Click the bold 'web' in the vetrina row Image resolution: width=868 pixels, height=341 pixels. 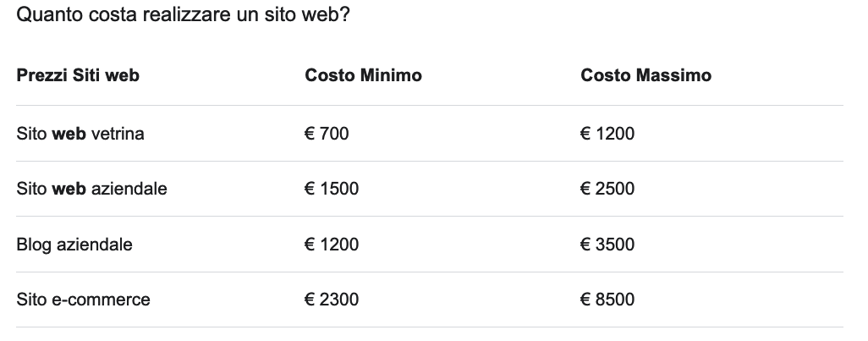(69, 134)
